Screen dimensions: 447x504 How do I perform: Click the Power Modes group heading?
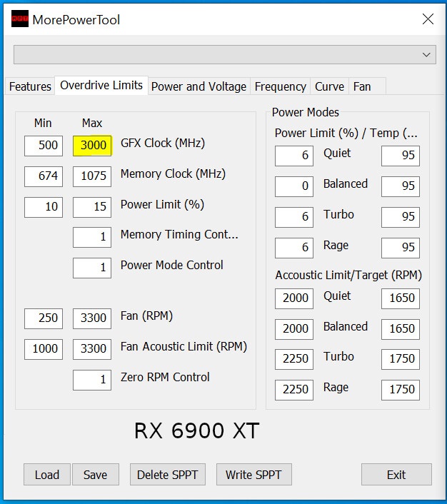click(x=306, y=113)
